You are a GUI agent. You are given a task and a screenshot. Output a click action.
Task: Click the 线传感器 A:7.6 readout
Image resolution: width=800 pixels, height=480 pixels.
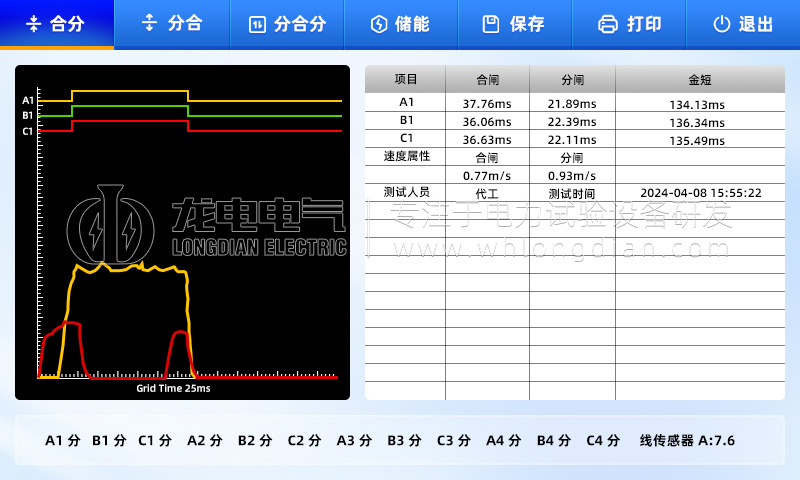tap(687, 440)
